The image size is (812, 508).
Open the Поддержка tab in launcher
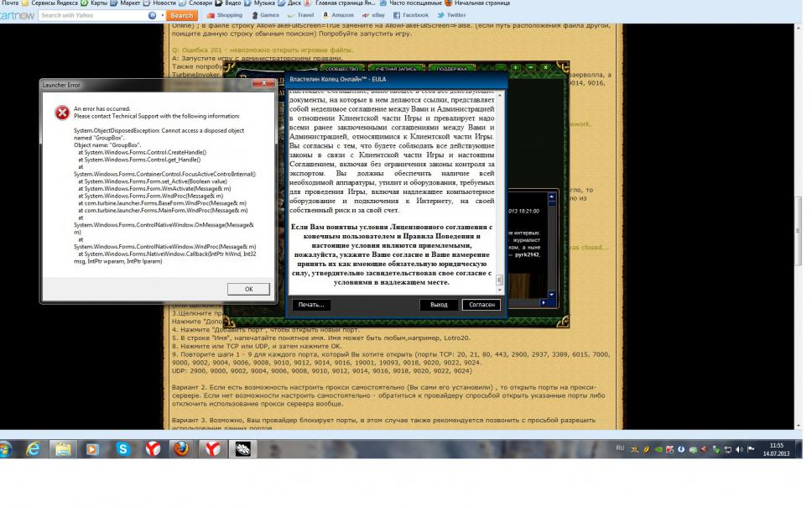pos(451,68)
